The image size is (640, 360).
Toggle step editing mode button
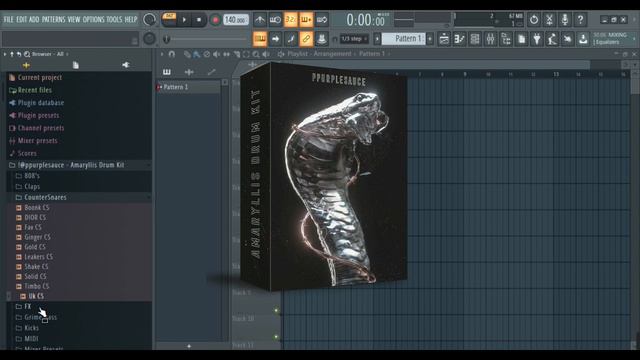pos(291,39)
